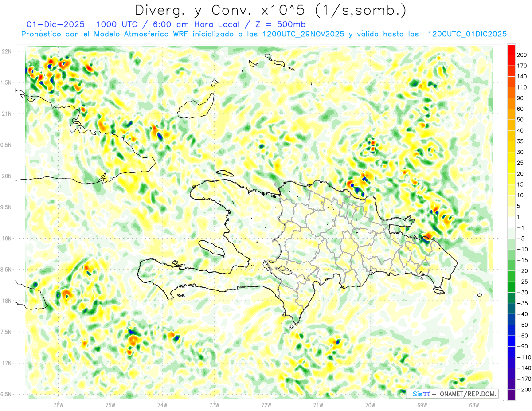Viewport: 532px width, 411px height.
Task: Click the 68W longitude label
Action: [474, 405]
